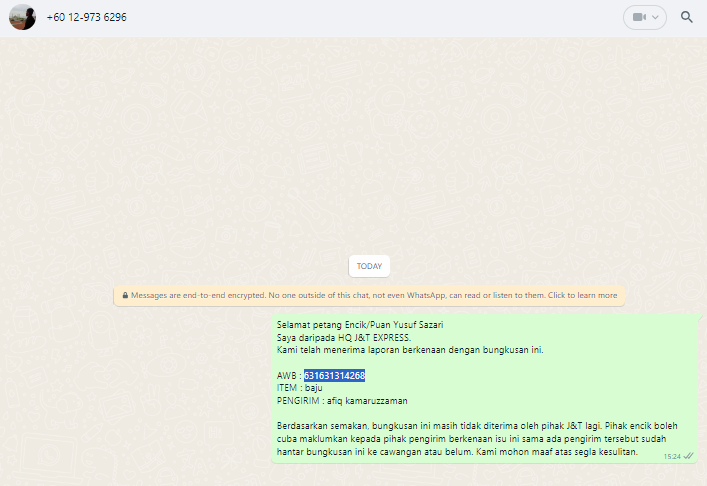Image resolution: width=707 pixels, height=486 pixels.
Task: Click the 'PENGIRIM : afiq kamaruzzaman' line
Action: click(342, 400)
